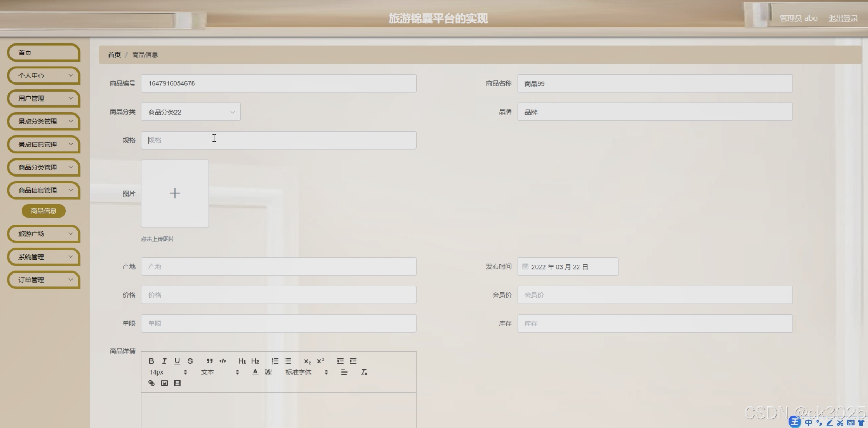Toggle underline formatting in the editor
Image resolution: width=868 pixels, height=428 pixels.
tap(177, 361)
